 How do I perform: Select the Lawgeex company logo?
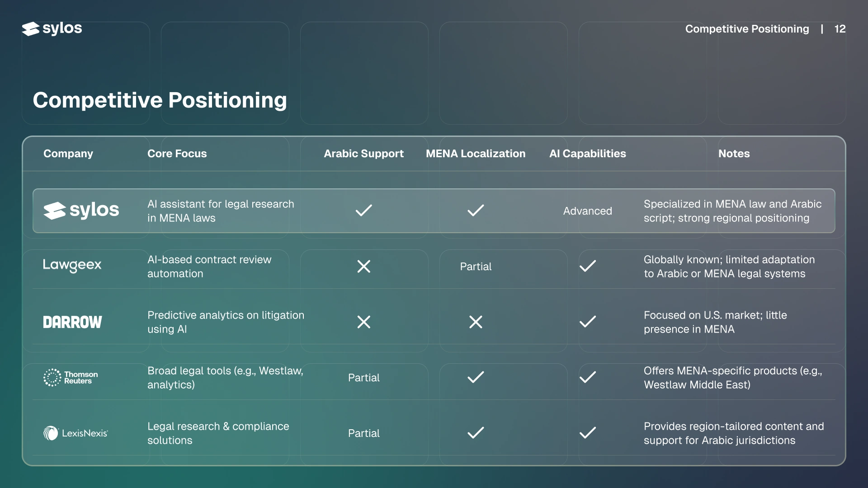tap(72, 266)
